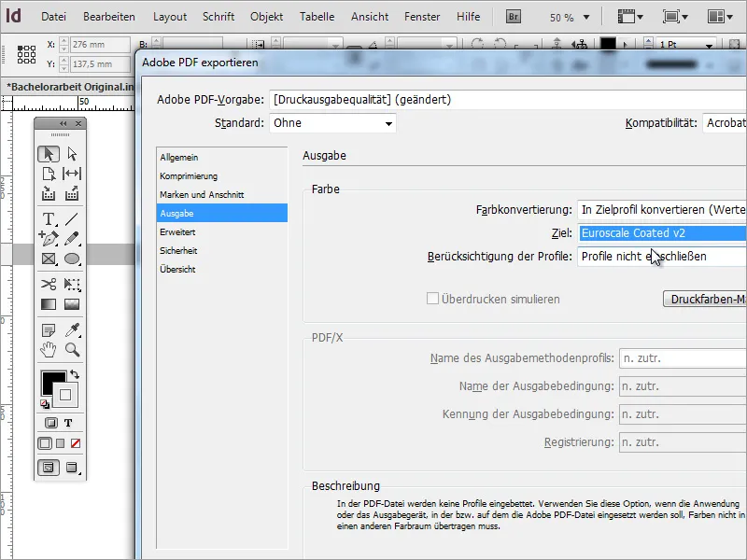Open the Ansicht menu
Viewport: 747px width, 560px height.
point(370,17)
